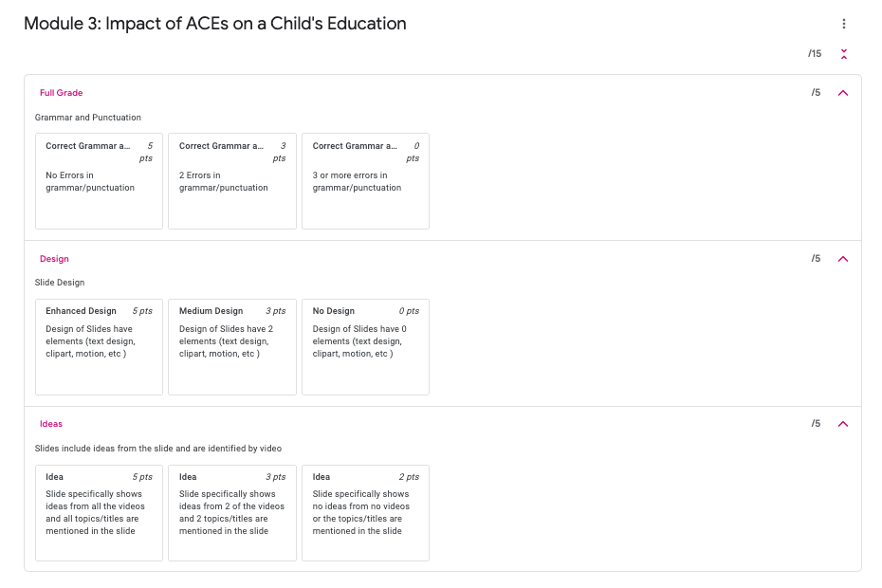Select the 2 Errors grammar level
This screenshot has width=882, height=588.
232,181
